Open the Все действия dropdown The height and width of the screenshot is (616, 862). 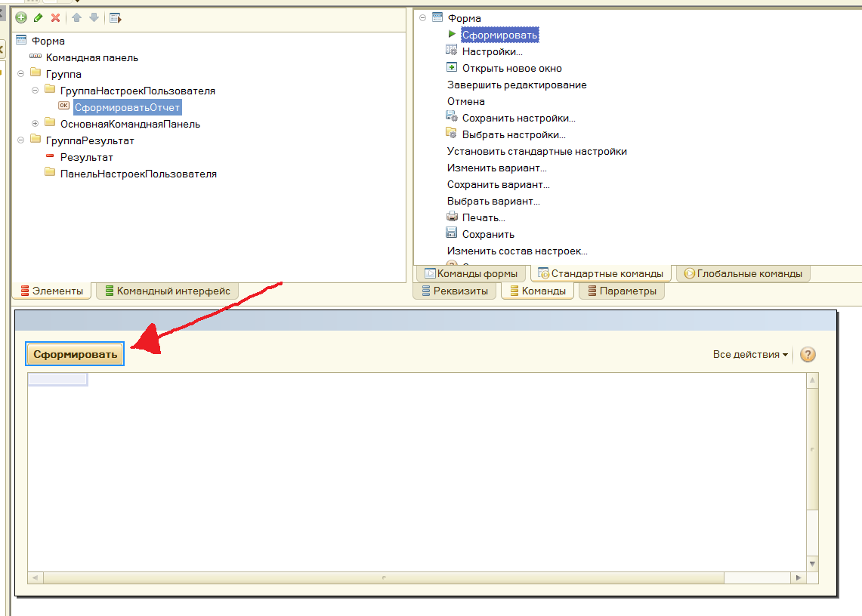pyautogui.click(x=750, y=354)
